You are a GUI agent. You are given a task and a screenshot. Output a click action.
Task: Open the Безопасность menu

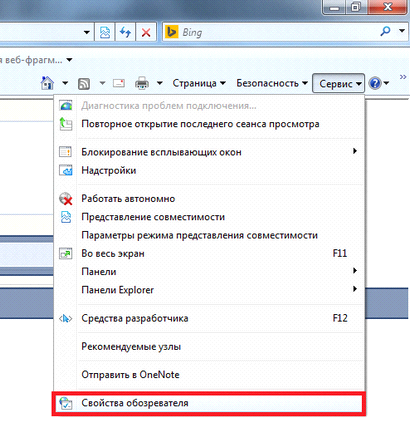click(272, 83)
